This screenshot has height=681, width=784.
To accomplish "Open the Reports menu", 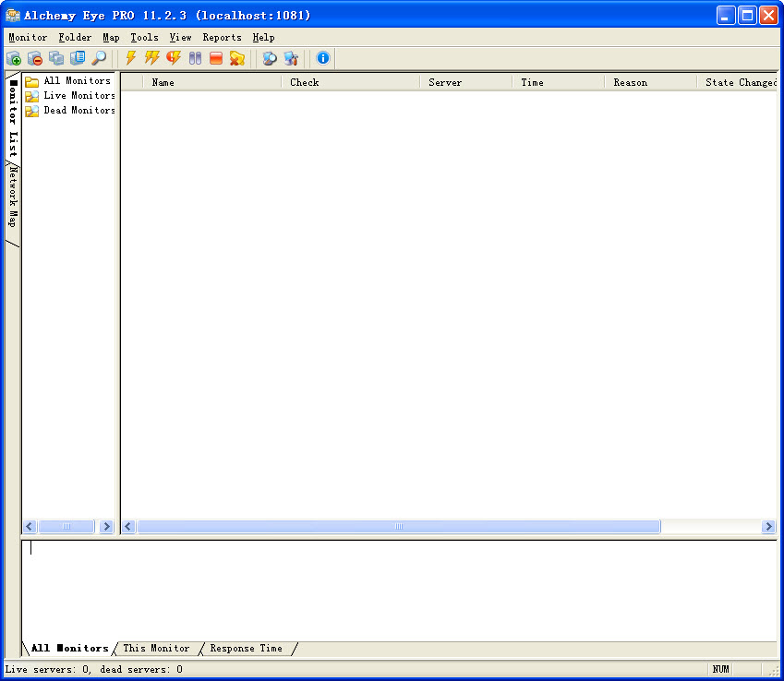I will 222,38.
